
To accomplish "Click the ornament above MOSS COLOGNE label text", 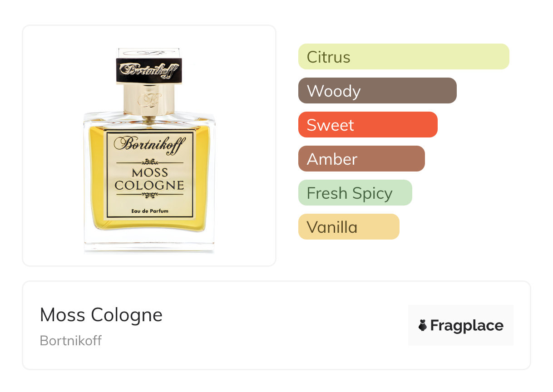I will click(x=149, y=162).
